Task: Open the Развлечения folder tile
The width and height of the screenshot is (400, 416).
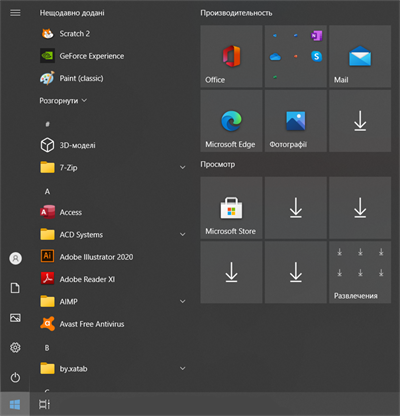Action: coord(360,272)
